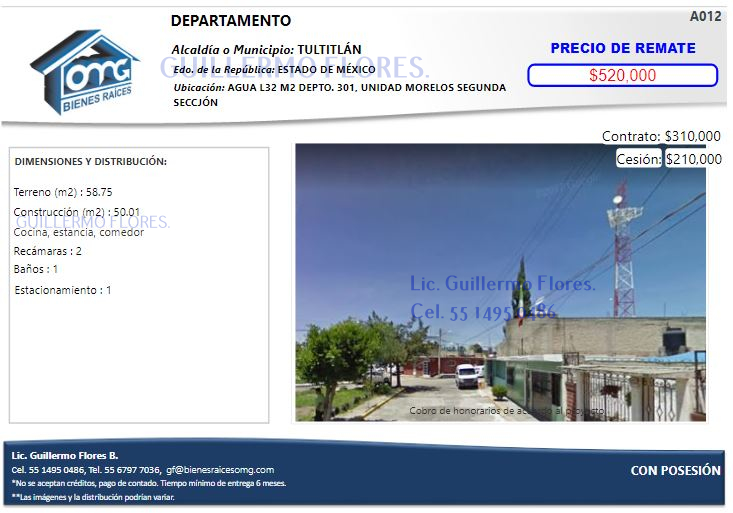Viewport: 733px width, 513px height.
Task: Click the white van in the photo
Action: pos(467,376)
